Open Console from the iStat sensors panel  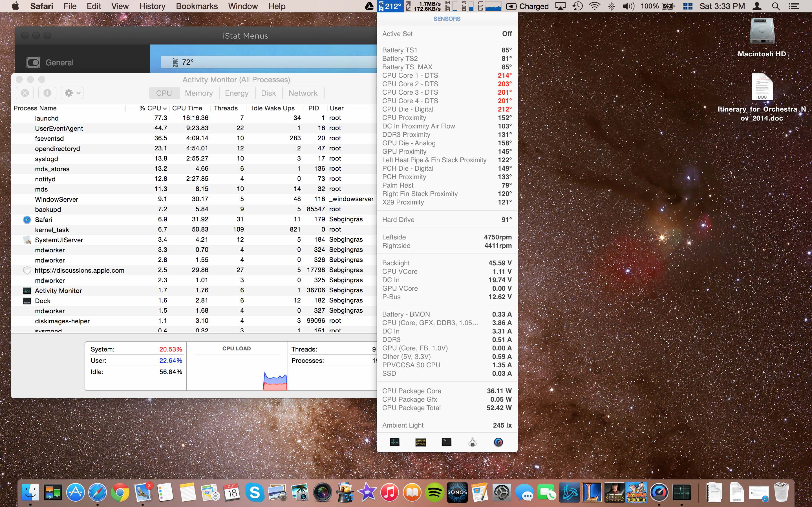coord(420,442)
